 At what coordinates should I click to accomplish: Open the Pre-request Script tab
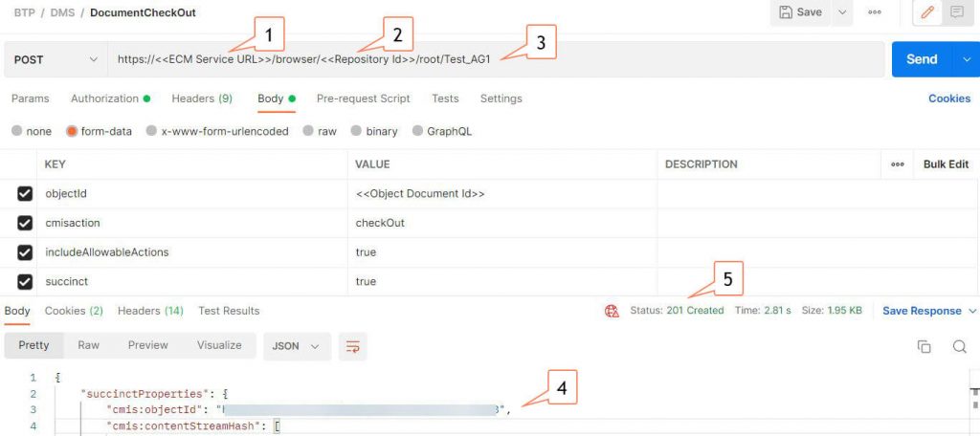[x=363, y=98]
